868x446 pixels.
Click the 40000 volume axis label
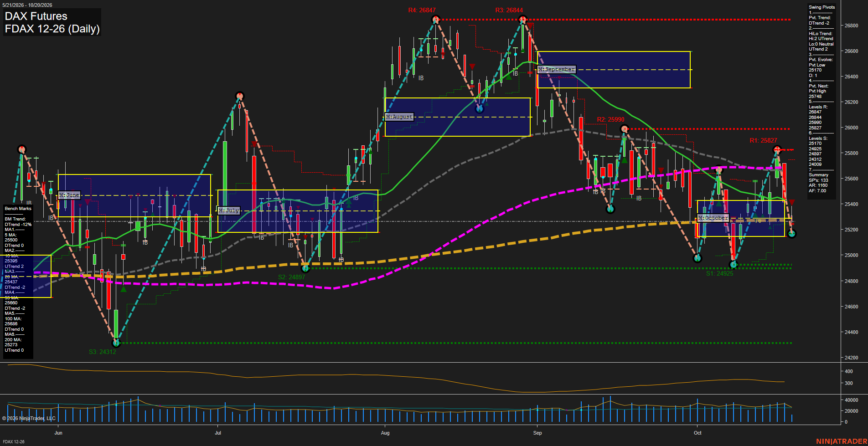pyautogui.click(x=852, y=400)
